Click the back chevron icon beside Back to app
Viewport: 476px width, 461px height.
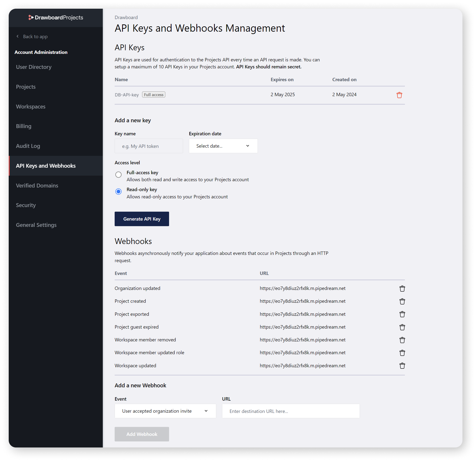tap(17, 36)
